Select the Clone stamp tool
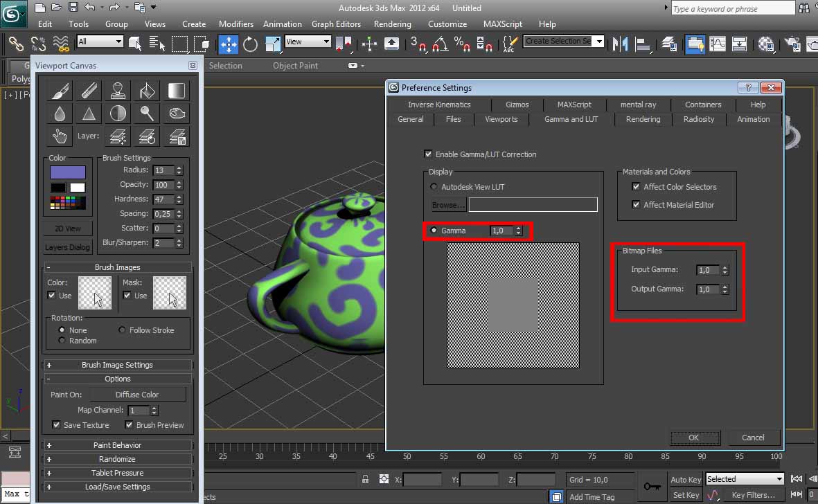 [118, 91]
